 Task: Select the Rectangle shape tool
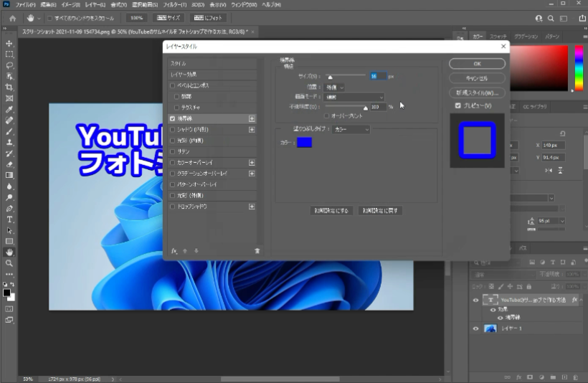[x=9, y=241]
